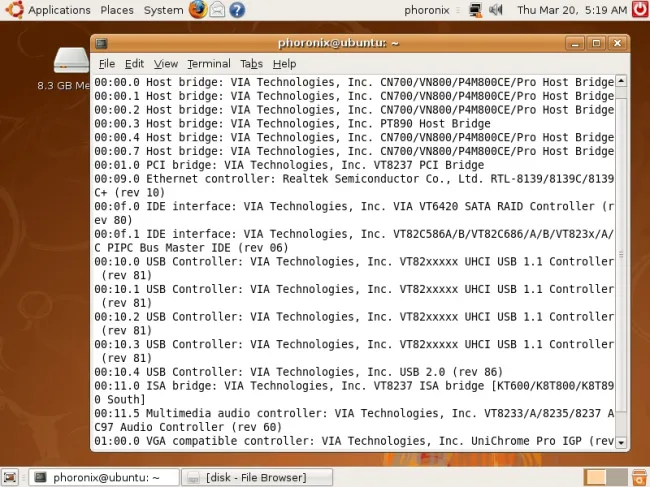Open the network connection status icon
This screenshot has width=650, height=487.
click(x=474, y=10)
